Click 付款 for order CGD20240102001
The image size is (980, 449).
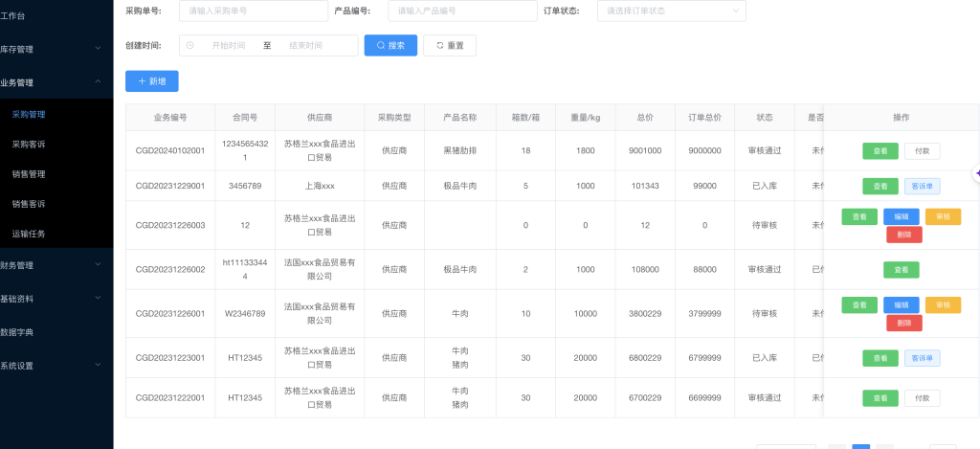922,150
